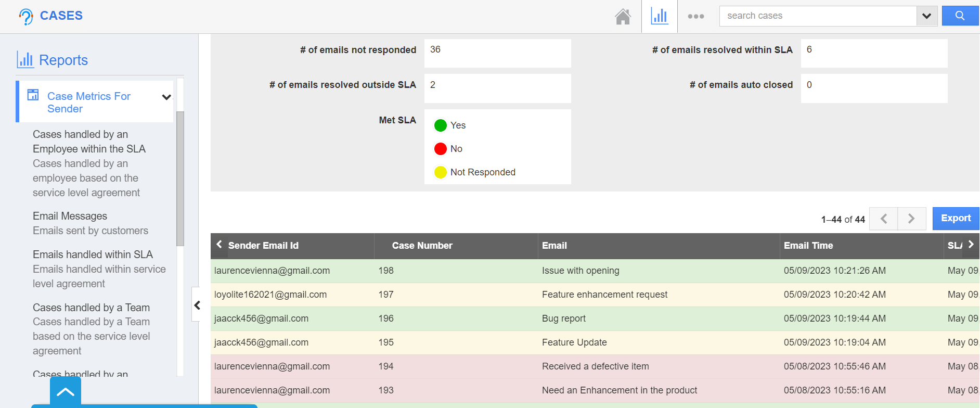Click email time 05/09/2023 10:21:26 AM
980x408 pixels.
coord(834,271)
